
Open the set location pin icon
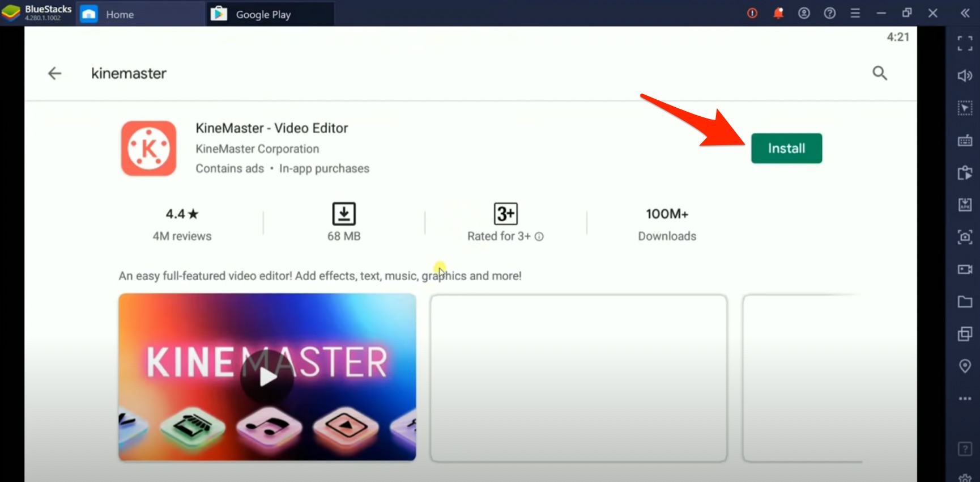[x=965, y=366]
